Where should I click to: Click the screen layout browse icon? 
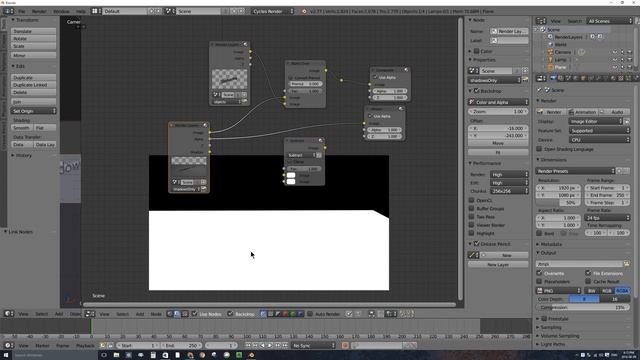pos(96,11)
